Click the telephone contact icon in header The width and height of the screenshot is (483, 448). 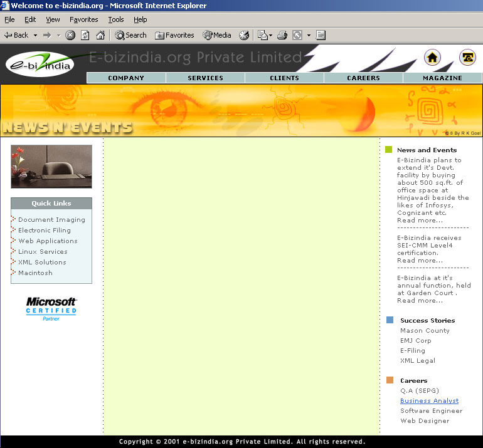[467, 58]
